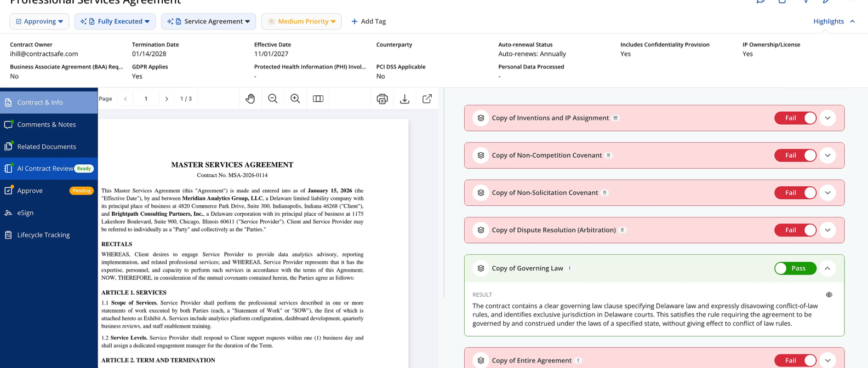Click Copy of Non-Competition Covenant title
The width and height of the screenshot is (868, 368).
[x=547, y=156]
